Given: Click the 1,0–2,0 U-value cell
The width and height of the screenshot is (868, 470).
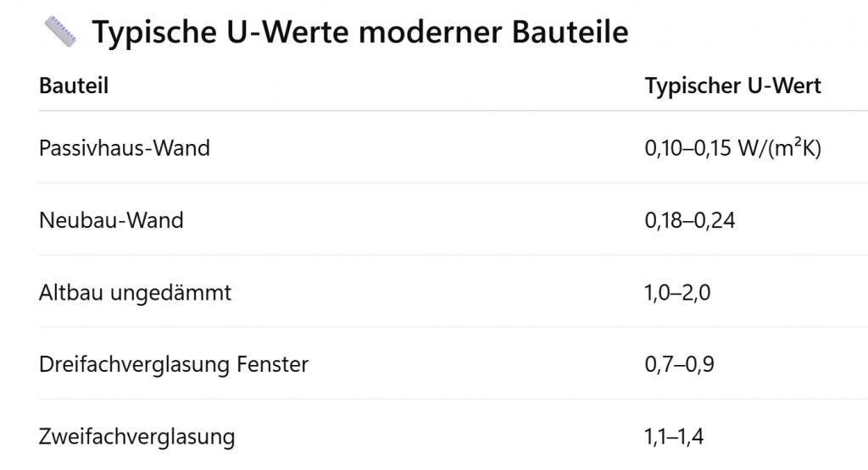Looking at the screenshot, I should point(677,293).
